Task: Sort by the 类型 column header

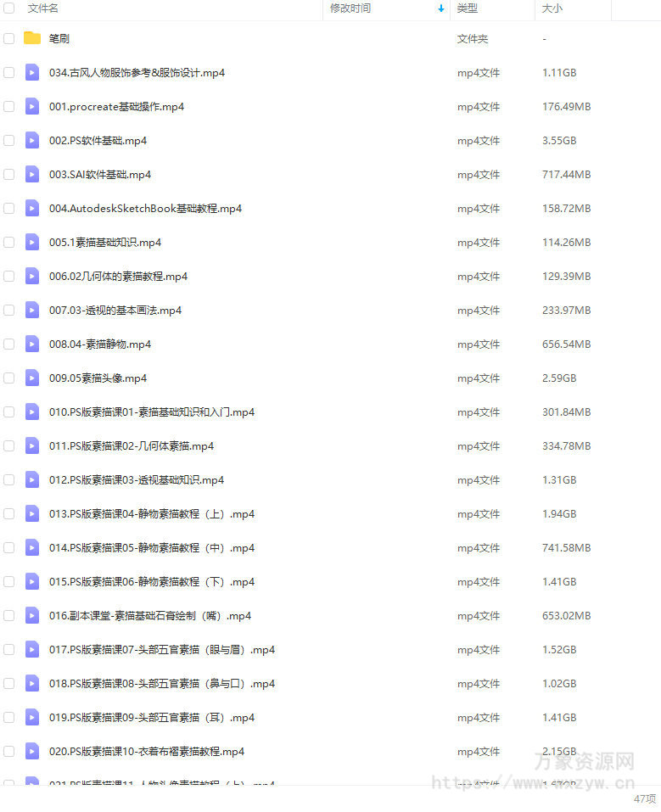Action: click(x=468, y=8)
